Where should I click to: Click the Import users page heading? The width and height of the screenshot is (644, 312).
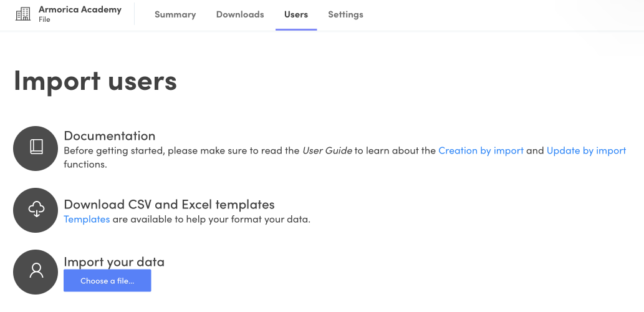(95, 81)
